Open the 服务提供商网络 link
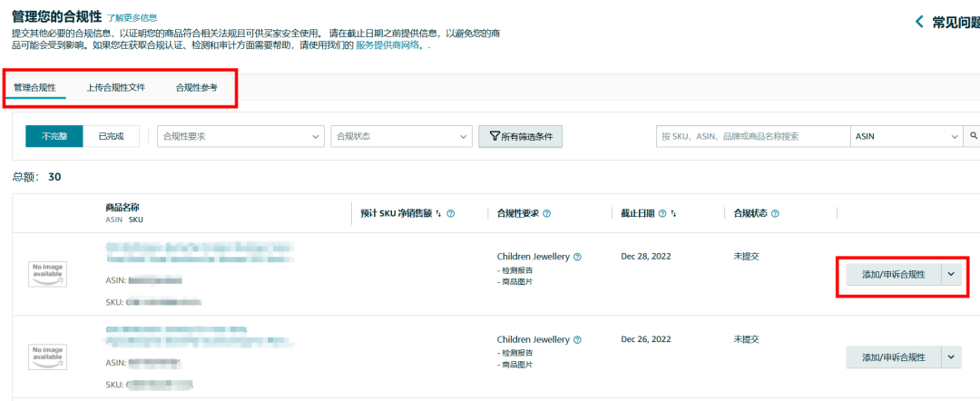Image resolution: width=980 pixels, height=401 pixels. click(x=388, y=44)
